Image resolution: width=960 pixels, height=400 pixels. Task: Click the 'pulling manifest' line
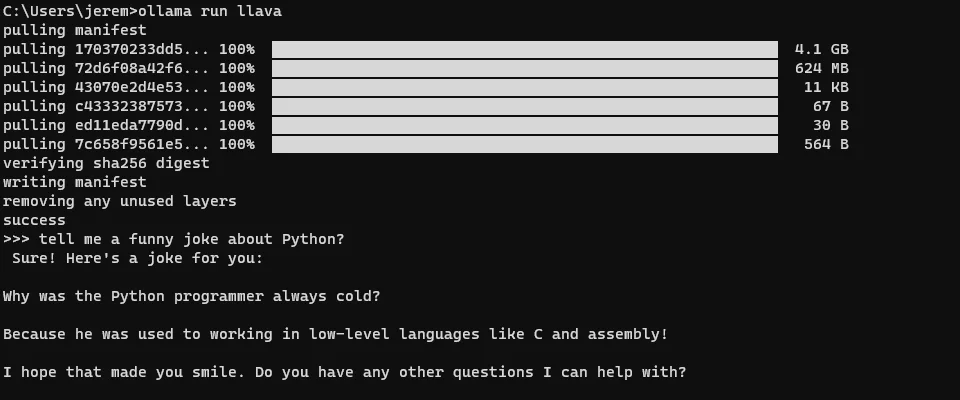(x=74, y=30)
